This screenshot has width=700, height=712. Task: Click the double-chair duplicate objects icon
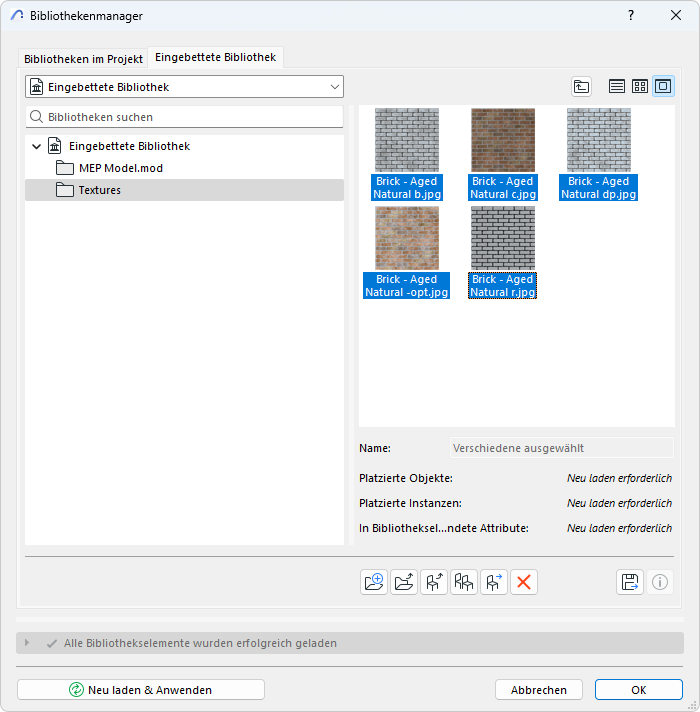(463, 582)
